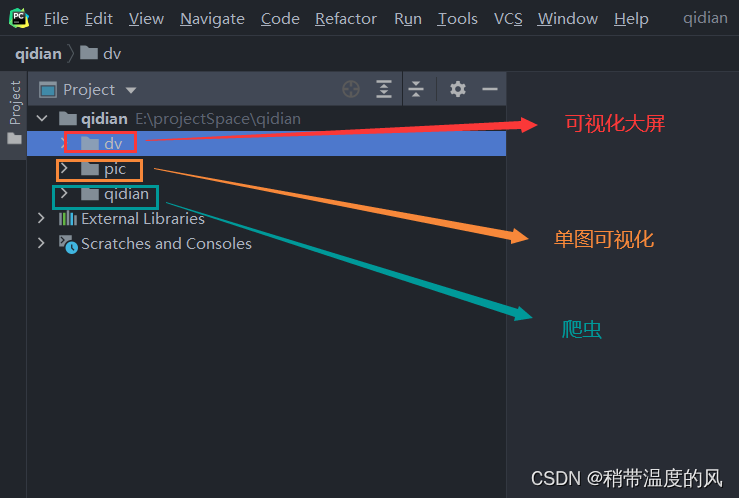The image size is (739, 498).
Task: Click the Scratches and Consoles icon
Action: point(68,244)
